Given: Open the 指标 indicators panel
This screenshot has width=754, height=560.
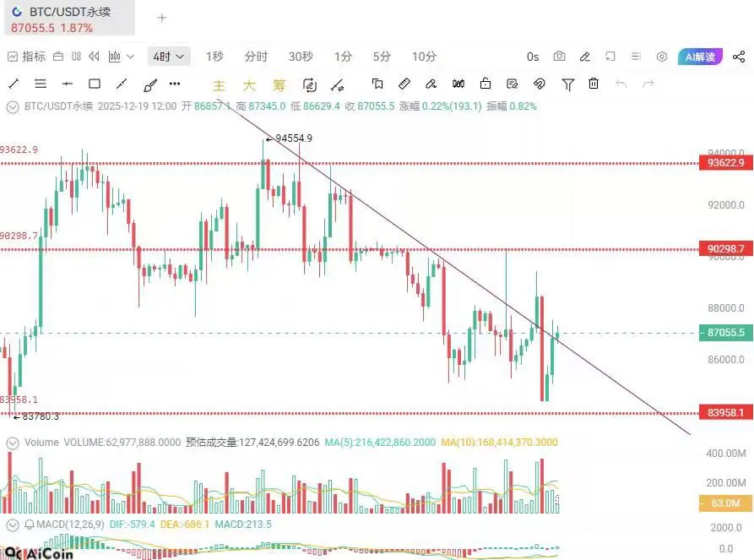Looking at the screenshot, I should coord(27,57).
